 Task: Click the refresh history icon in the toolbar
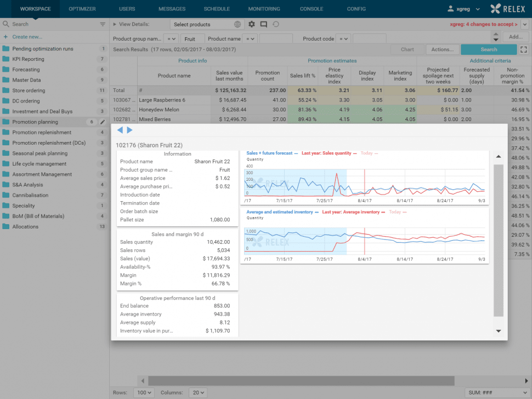pyautogui.click(x=277, y=24)
